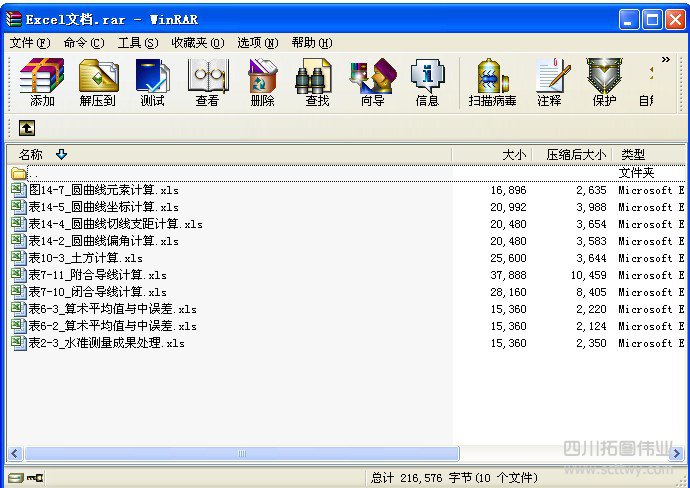Screen dimensions: 690x488
Task: Click the status bar key icon
Action: click(x=34, y=478)
